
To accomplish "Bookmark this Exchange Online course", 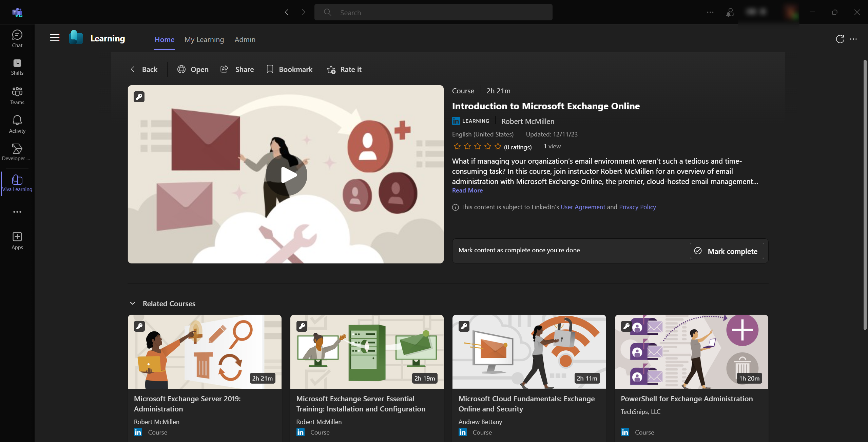I will coord(289,69).
